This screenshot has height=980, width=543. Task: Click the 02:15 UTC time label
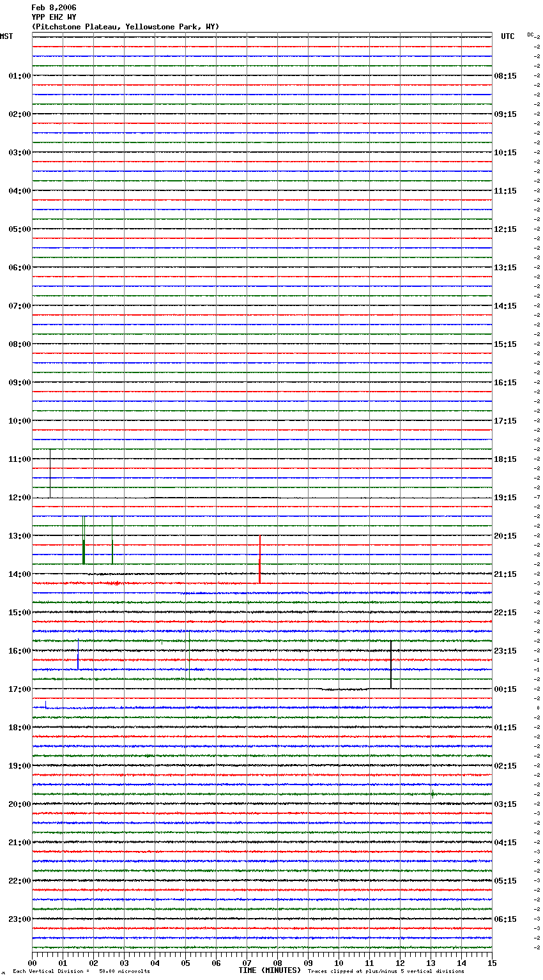[x=505, y=766]
